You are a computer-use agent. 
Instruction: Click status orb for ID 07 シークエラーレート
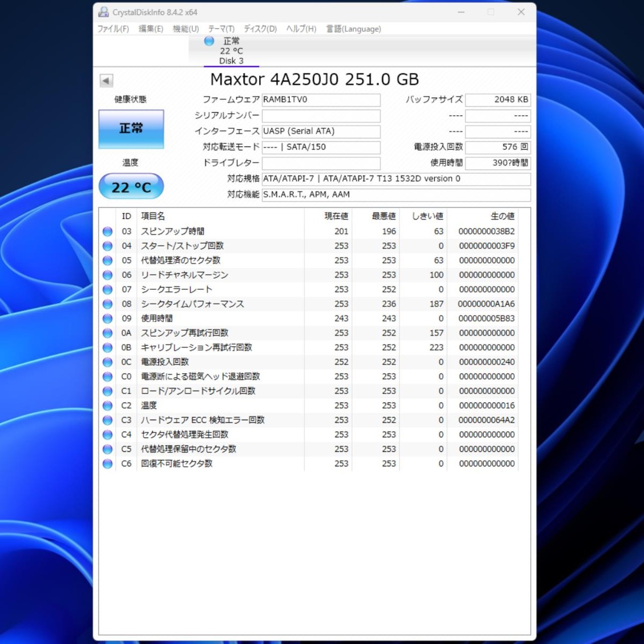click(x=108, y=290)
